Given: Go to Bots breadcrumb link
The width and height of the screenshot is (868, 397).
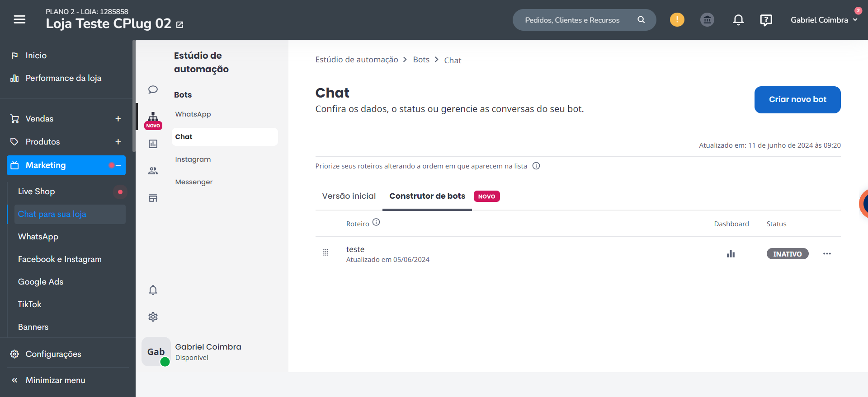Looking at the screenshot, I should point(421,60).
